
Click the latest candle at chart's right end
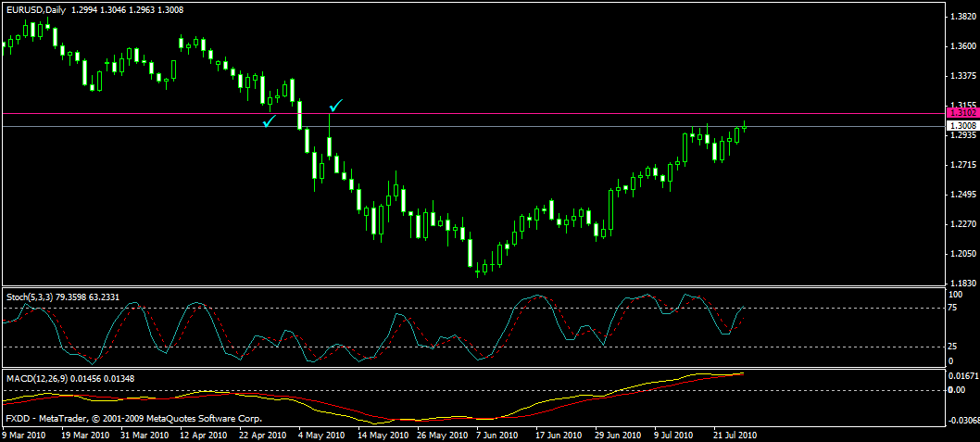click(744, 126)
